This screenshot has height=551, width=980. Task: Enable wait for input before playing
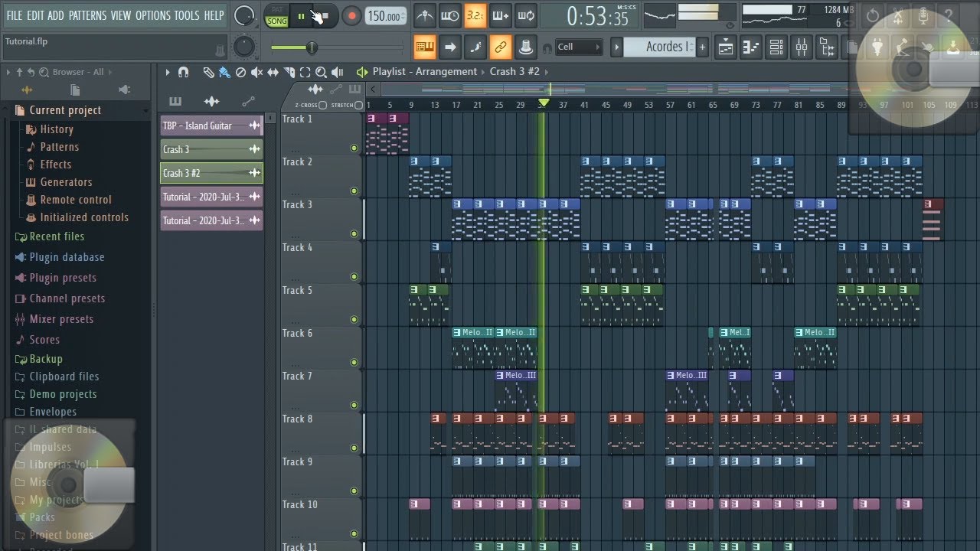pos(449,15)
